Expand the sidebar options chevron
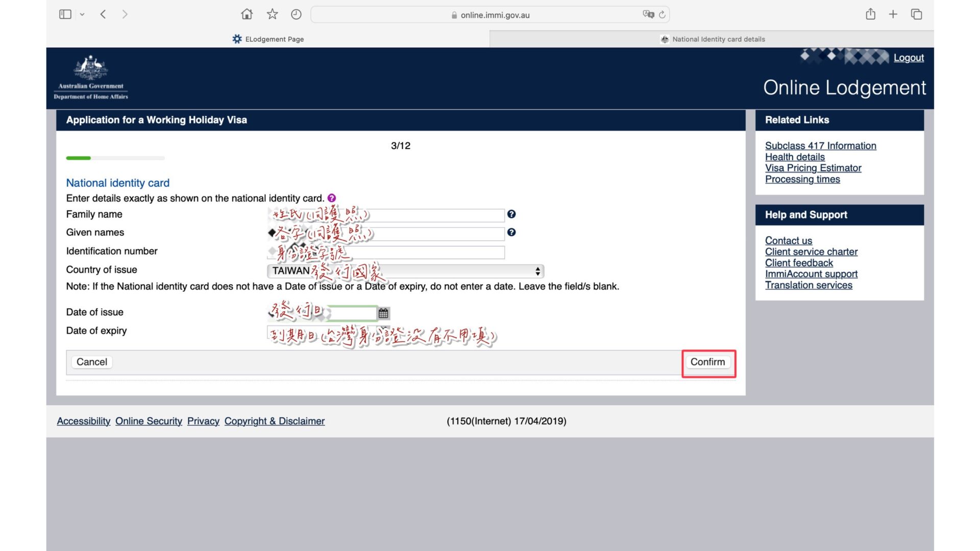This screenshot has height=551, width=980. (82, 14)
